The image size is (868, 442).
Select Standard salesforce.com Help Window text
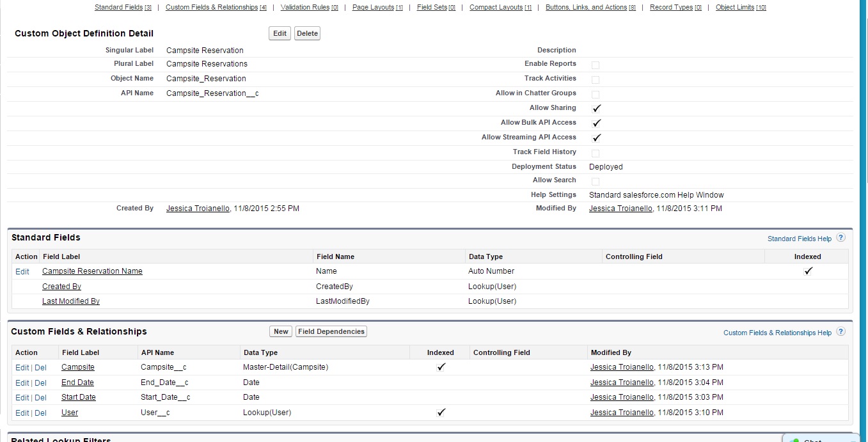point(656,195)
